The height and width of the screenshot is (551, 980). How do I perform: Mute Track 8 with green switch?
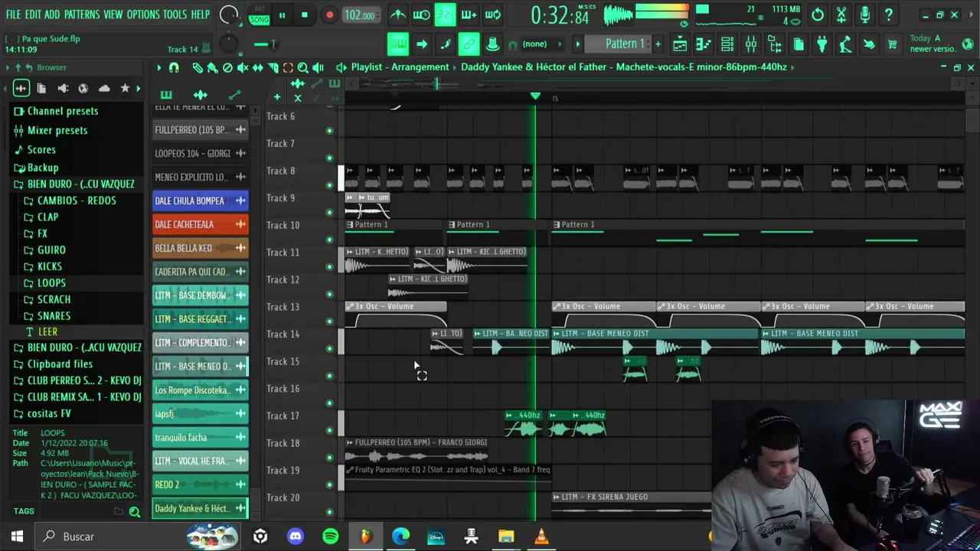point(330,185)
